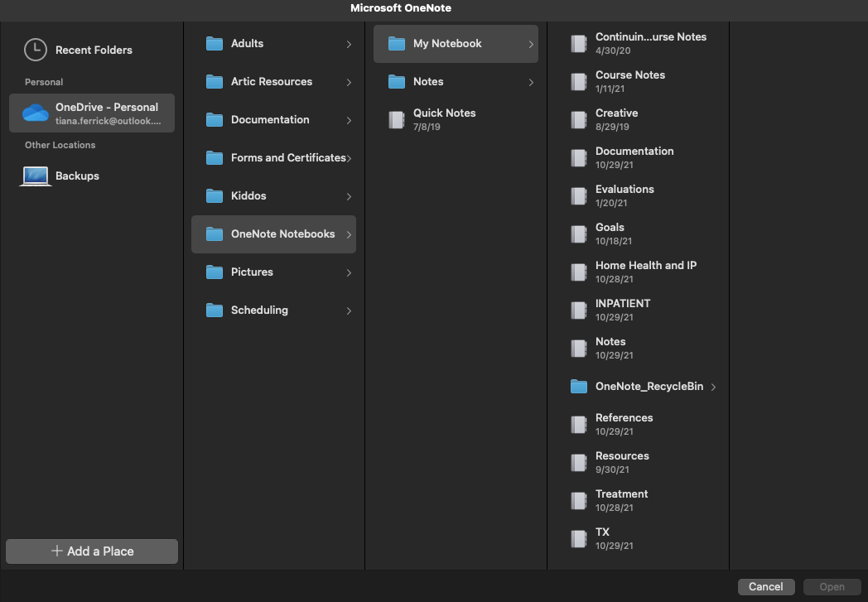Click the Goals date 10/18/21
Viewport: 868px width, 602px height.
pos(614,241)
